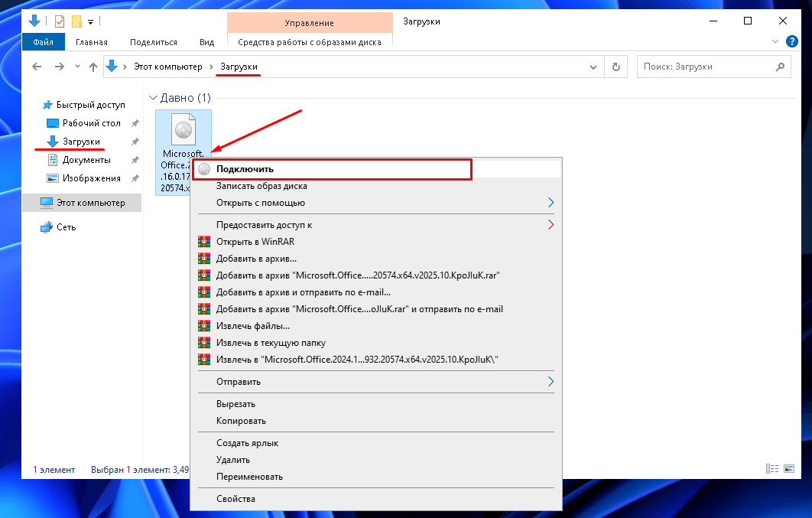Choose Переименовать in context menu
This screenshot has height=518, width=812.
(x=376, y=477)
